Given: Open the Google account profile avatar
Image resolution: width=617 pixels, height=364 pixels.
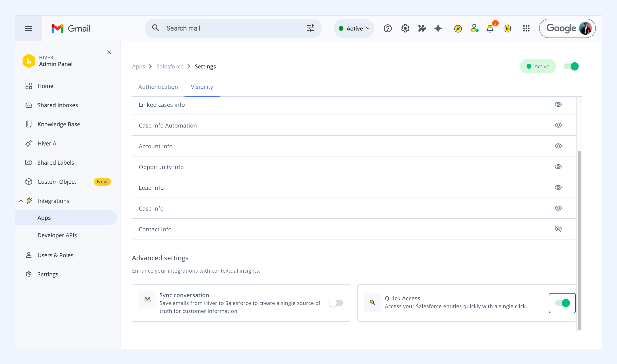Looking at the screenshot, I should (585, 29).
